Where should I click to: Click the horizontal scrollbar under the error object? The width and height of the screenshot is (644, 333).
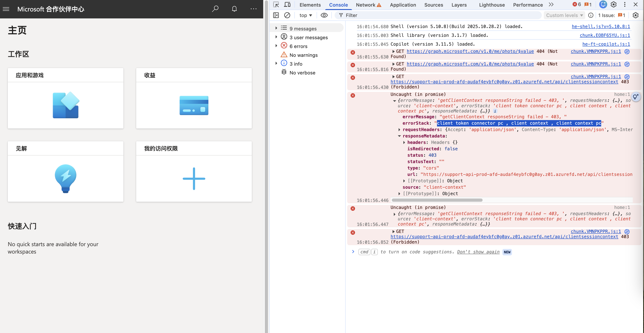click(437, 200)
